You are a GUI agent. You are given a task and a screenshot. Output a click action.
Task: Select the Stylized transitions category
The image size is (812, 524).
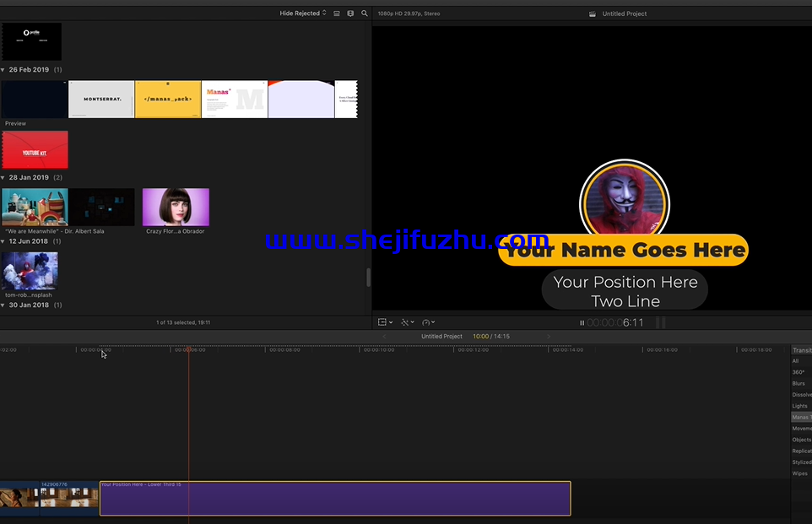point(802,462)
